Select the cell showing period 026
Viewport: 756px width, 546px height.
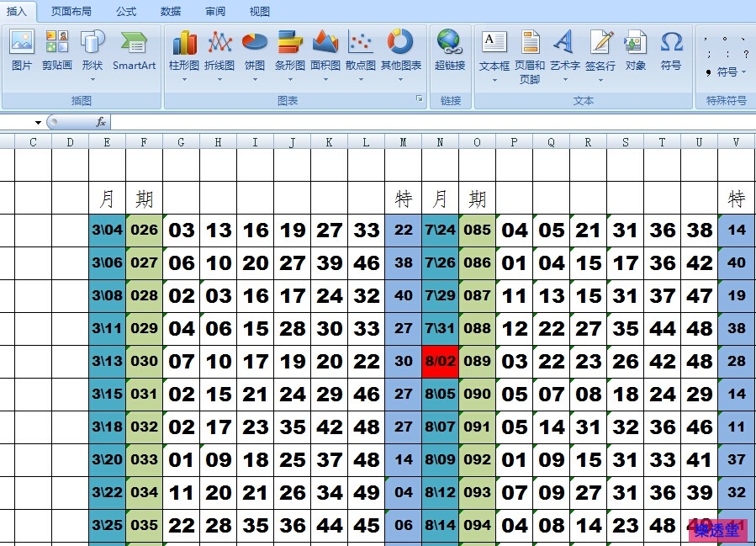(144, 230)
